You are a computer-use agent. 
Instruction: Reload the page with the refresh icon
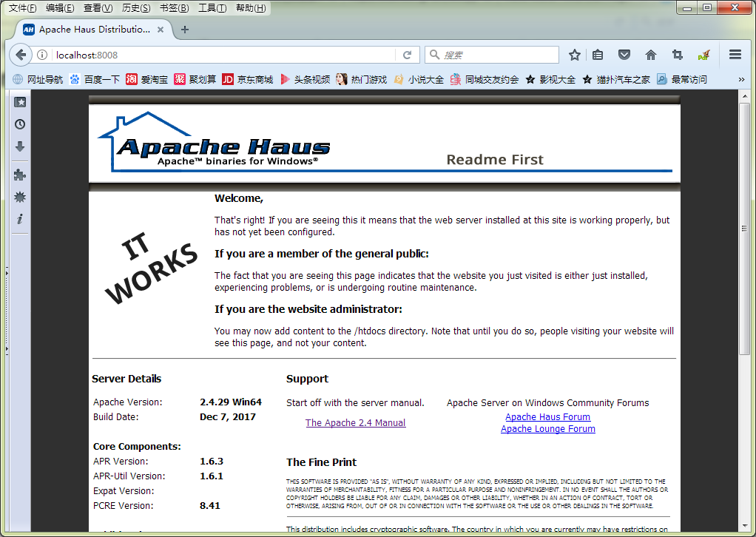click(x=408, y=55)
